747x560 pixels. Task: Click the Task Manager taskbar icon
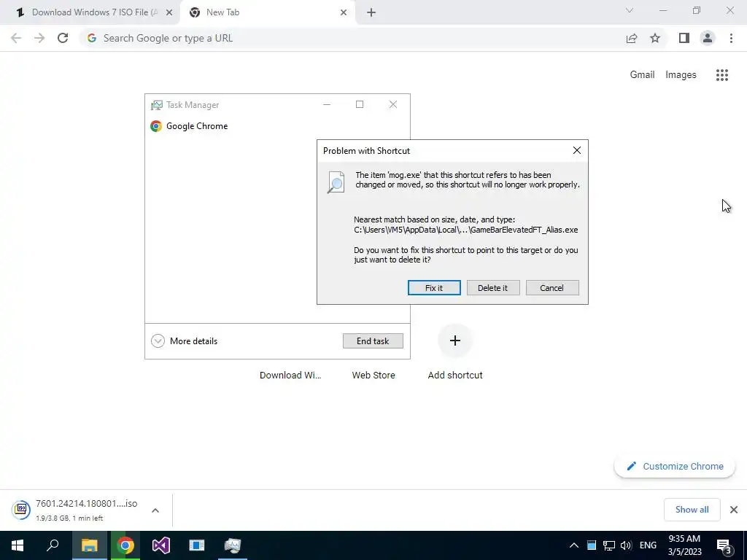[233, 545]
